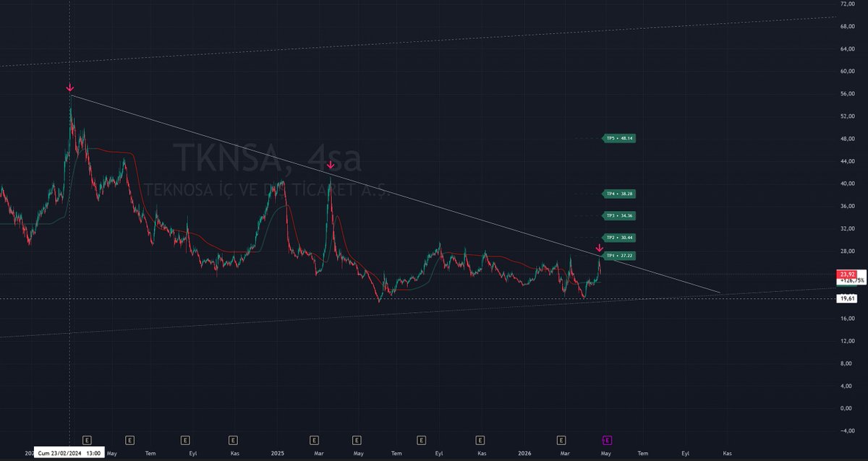The image size is (868, 461).
Task: Click the pink down arrow at the 56,00 peak
Action: (x=70, y=88)
